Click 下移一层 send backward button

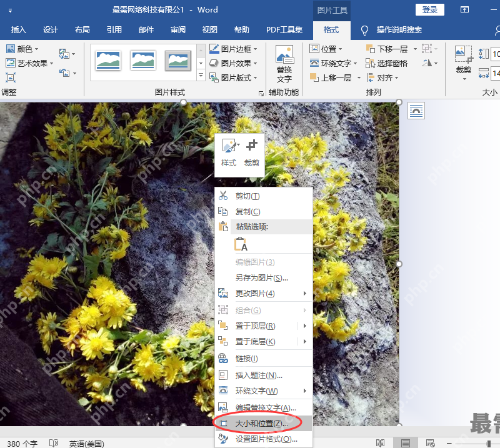387,49
